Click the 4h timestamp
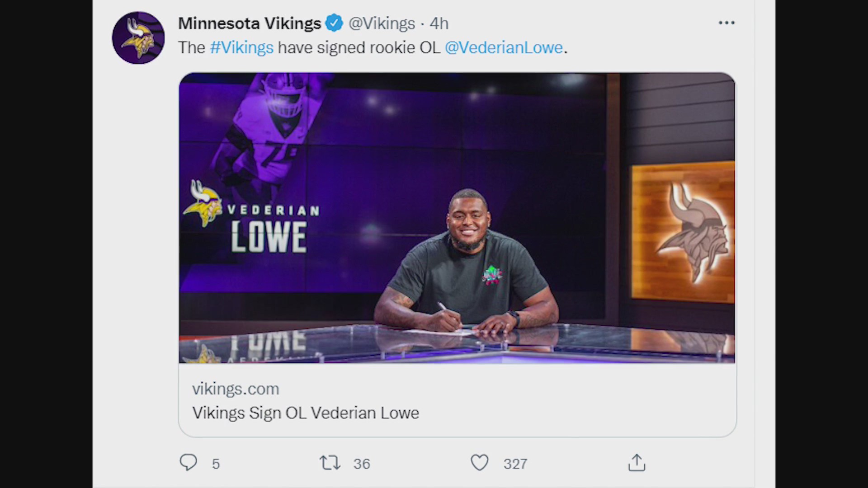The image size is (868, 488). [438, 23]
